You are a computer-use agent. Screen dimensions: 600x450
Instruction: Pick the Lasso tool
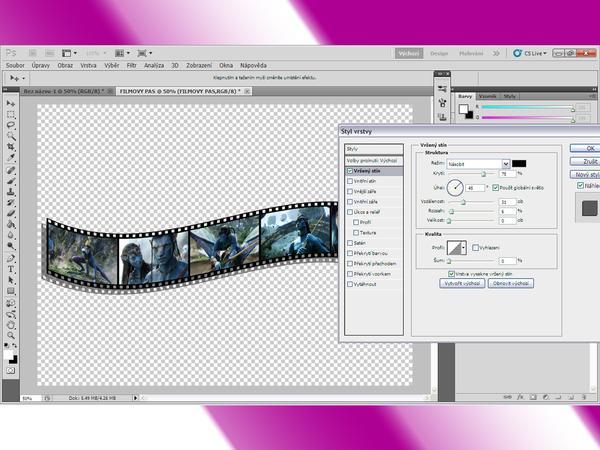[11, 125]
